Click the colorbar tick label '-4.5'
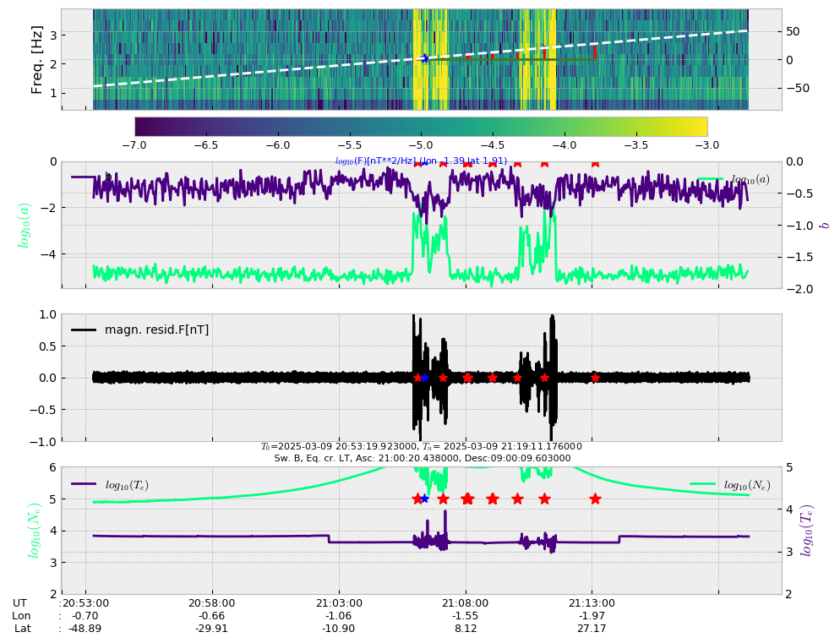The image size is (840, 643). pyautogui.click(x=493, y=145)
